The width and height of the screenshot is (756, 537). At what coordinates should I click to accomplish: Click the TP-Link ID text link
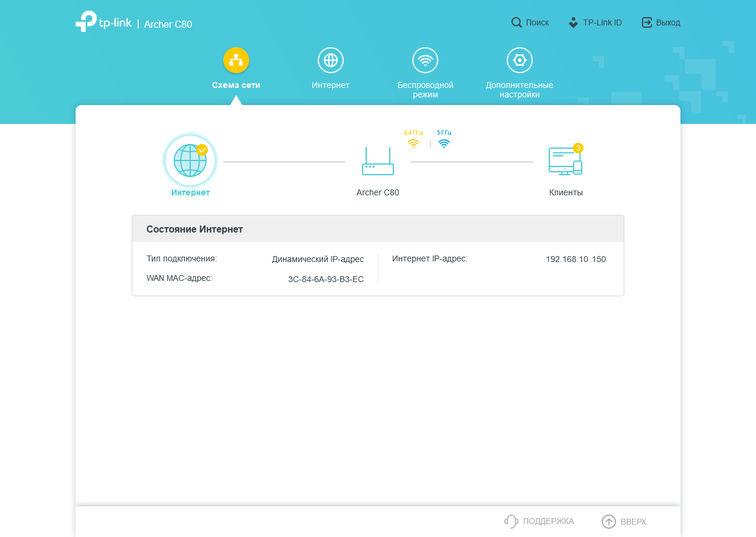602,22
